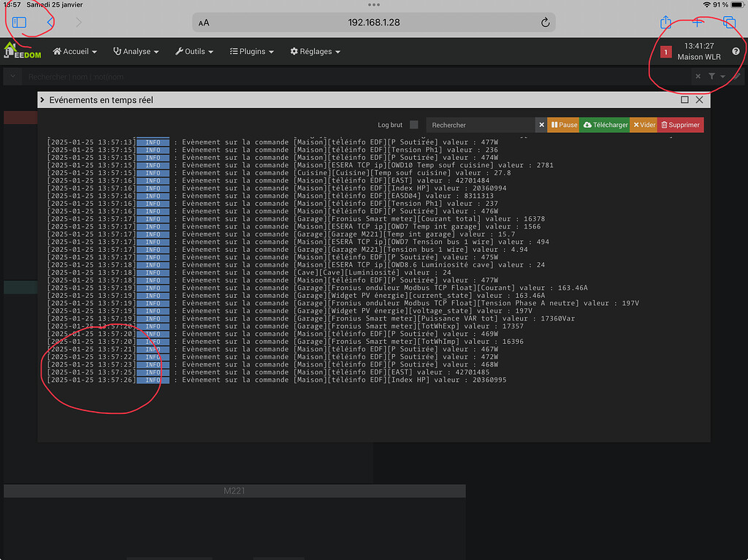
Task: Open the Safari share sheet icon
Action: pyautogui.click(x=665, y=23)
